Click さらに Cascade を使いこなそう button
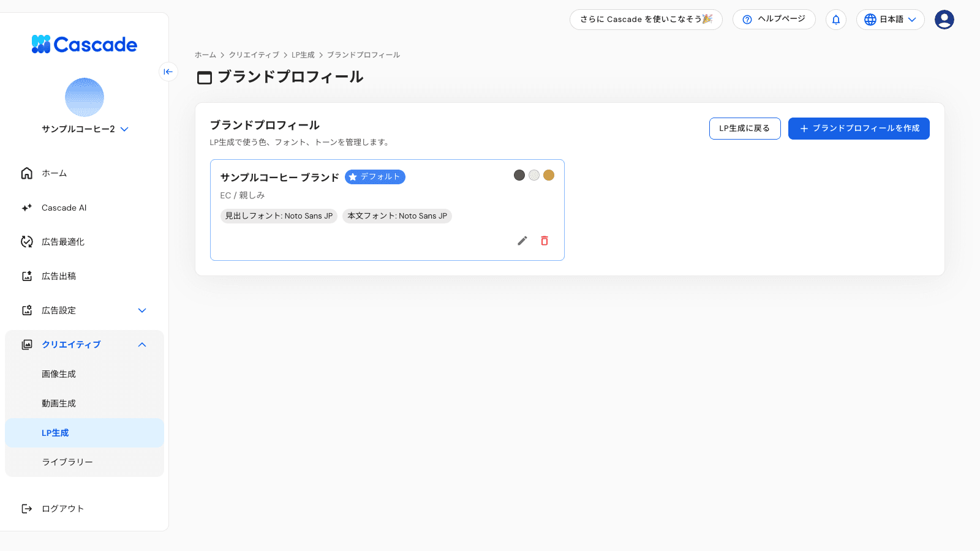Image resolution: width=980 pixels, height=551 pixels. 646,19
